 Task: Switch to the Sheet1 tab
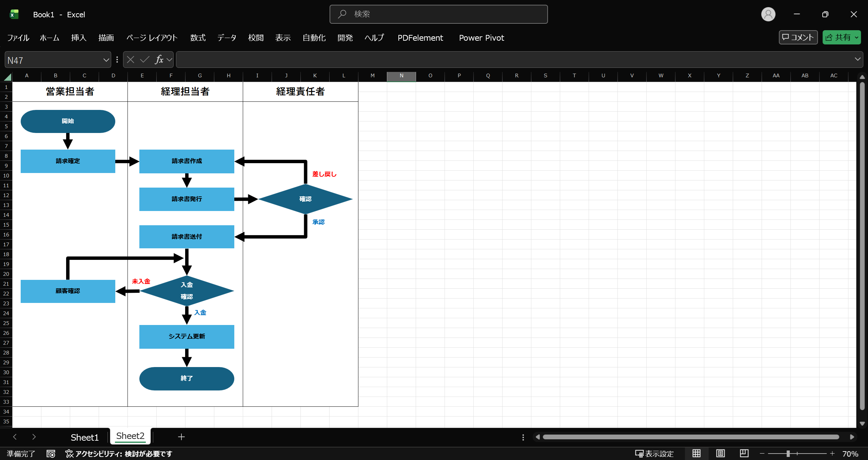(84, 437)
